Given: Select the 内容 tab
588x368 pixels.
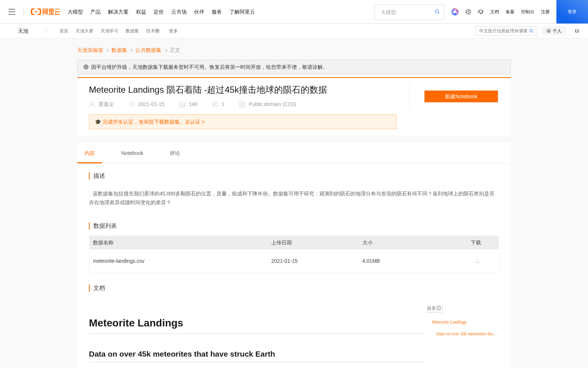Looking at the screenshot, I should click(90, 153).
